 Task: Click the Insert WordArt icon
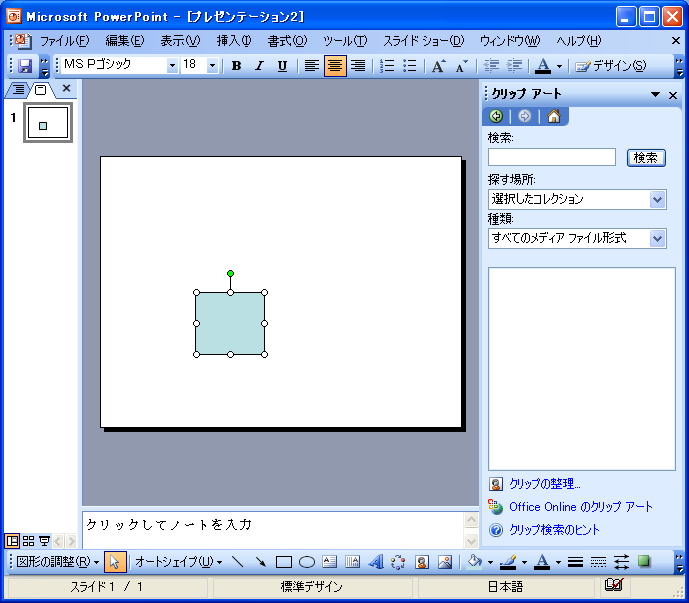coord(376,562)
